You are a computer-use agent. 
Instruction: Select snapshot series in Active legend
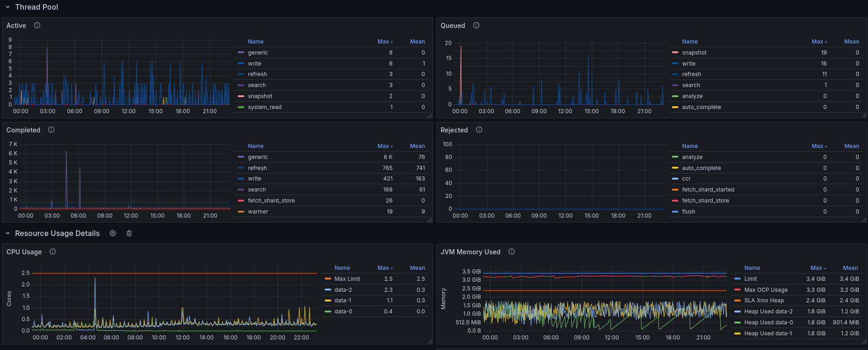[x=260, y=96]
